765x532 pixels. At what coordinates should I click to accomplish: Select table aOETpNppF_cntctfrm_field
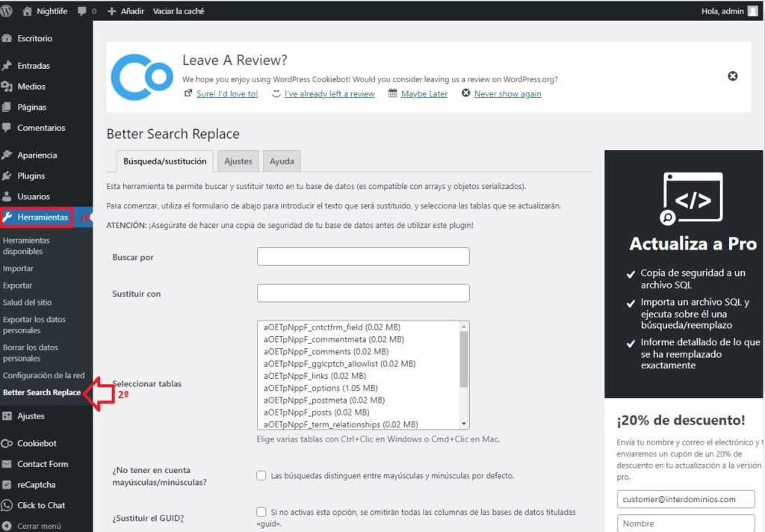point(332,327)
